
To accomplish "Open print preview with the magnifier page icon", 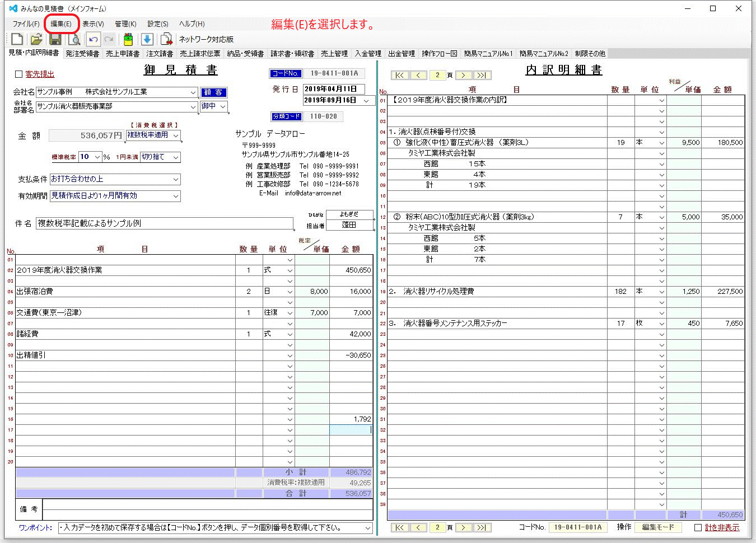I will click(74, 39).
